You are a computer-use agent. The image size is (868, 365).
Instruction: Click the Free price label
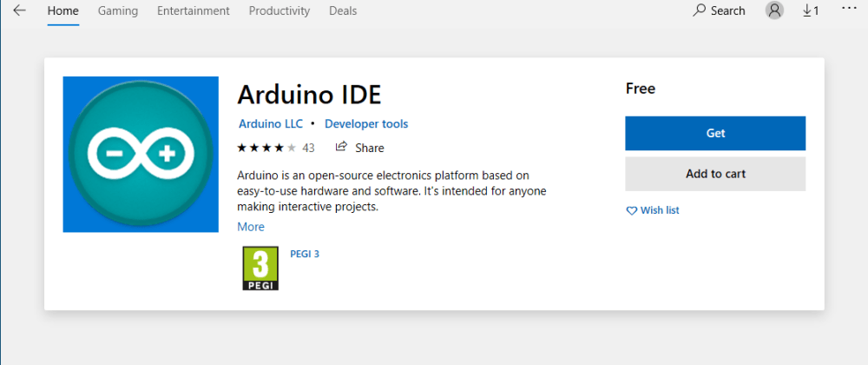pyautogui.click(x=641, y=88)
